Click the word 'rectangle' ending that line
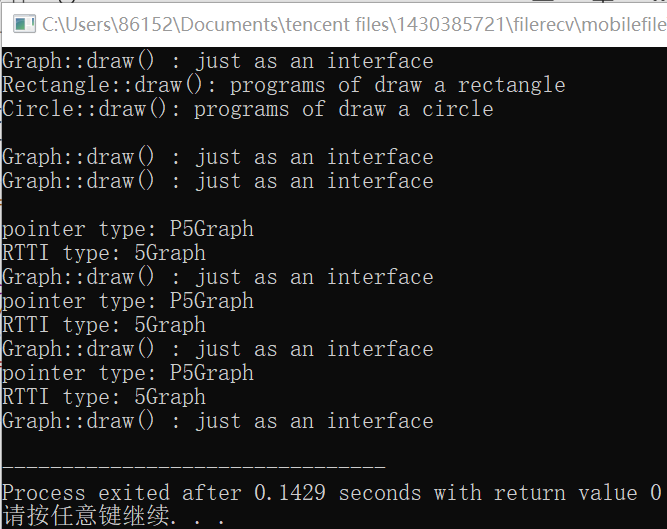The height and width of the screenshot is (529, 667). (511, 85)
